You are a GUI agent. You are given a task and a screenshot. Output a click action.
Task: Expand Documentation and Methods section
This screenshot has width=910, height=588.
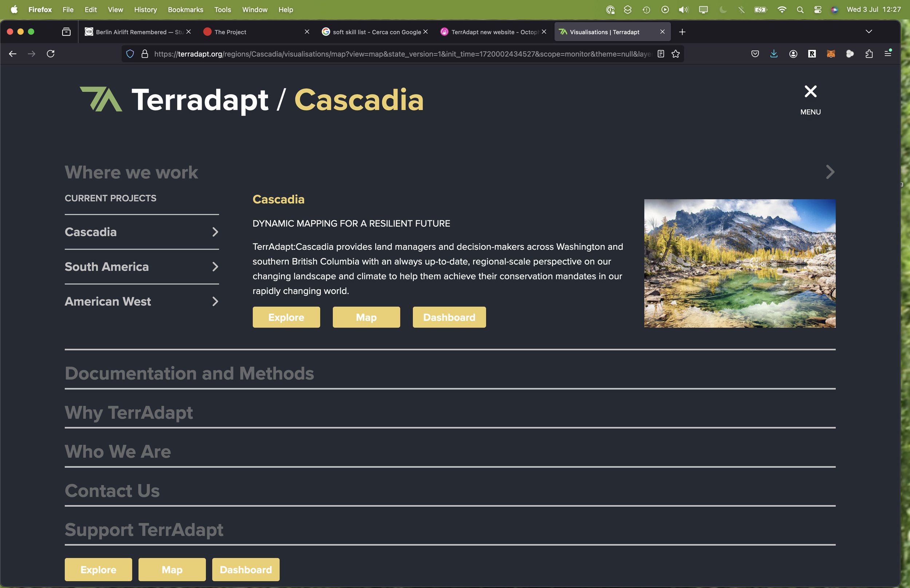[x=450, y=373]
